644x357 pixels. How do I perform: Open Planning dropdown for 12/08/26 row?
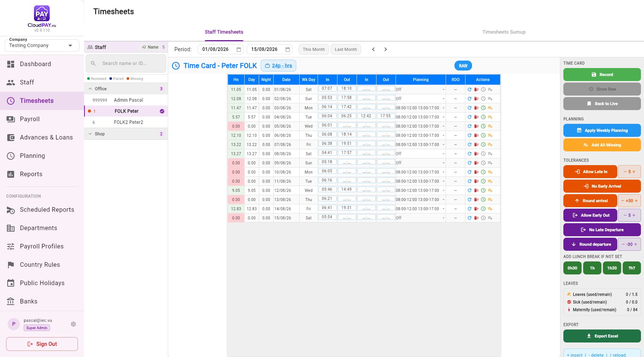point(420,190)
